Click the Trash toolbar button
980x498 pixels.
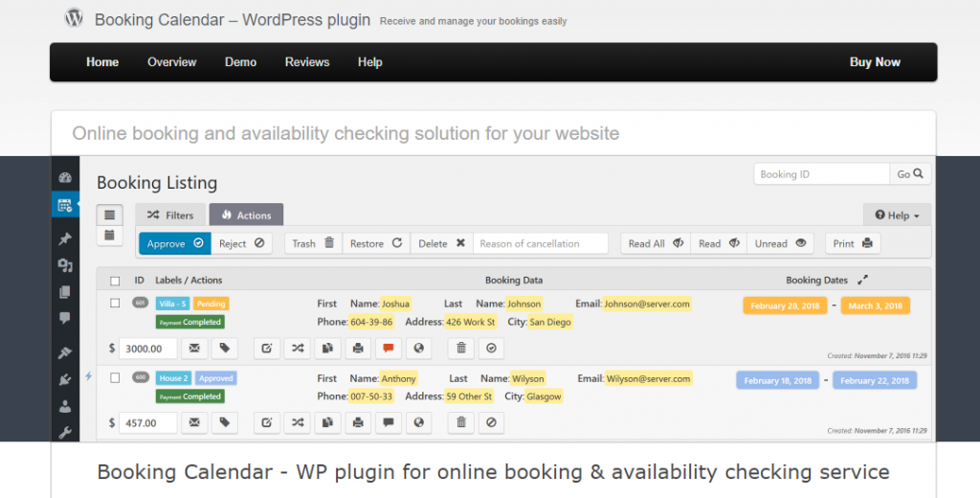pos(314,243)
